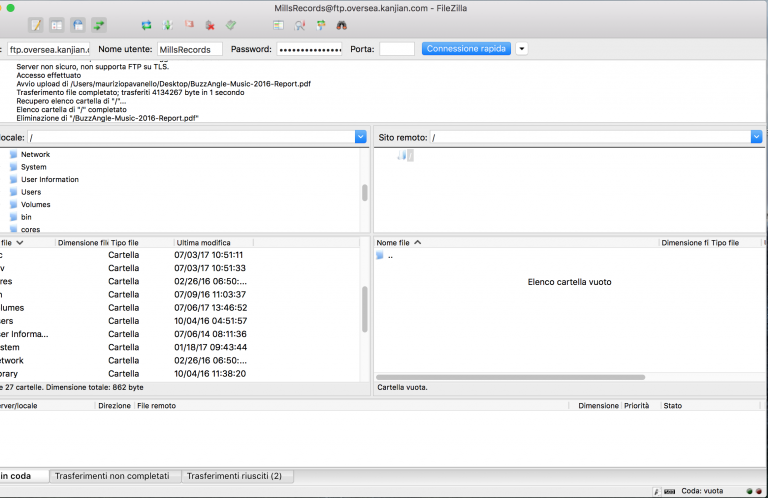Select local row modified 07/09/16 11:03:37
The image size is (768, 498).
point(180,294)
